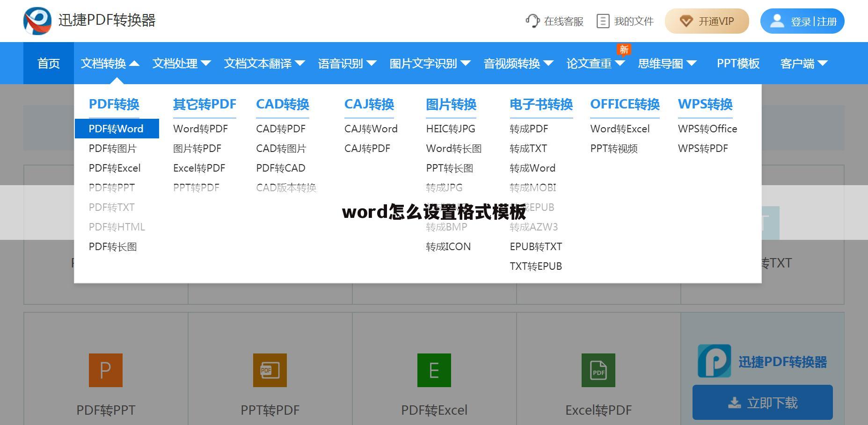Click the green PDF转Excel tile icon

tap(434, 370)
